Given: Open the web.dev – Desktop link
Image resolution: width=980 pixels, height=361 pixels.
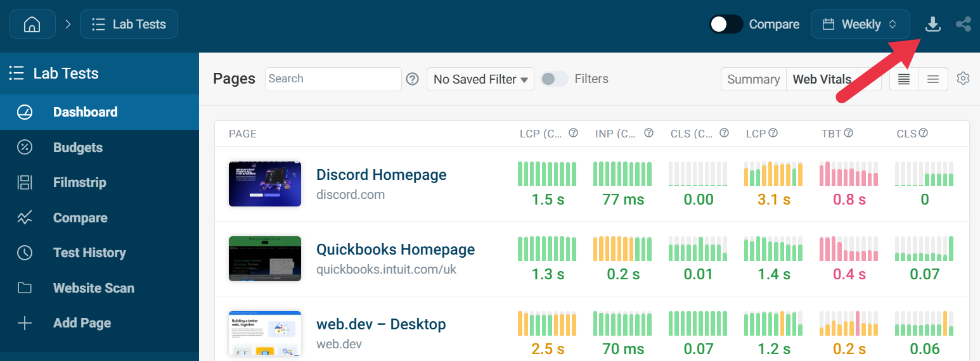Looking at the screenshot, I should [x=381, y=324].
